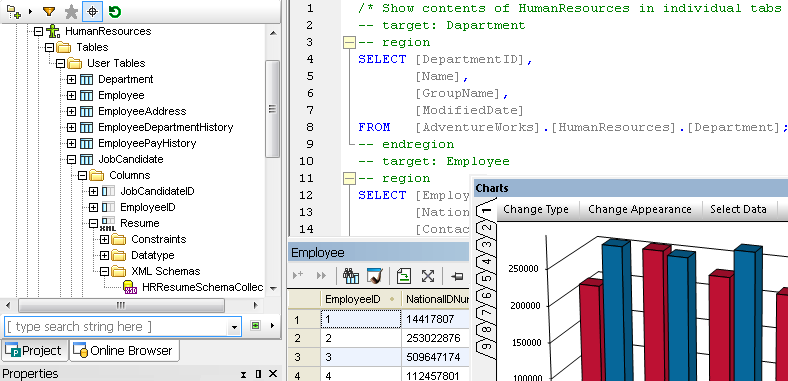The width and height of the screenshot is (788, 381).
Task: Click the star favorites icon
Action: [x=72, y=11]
